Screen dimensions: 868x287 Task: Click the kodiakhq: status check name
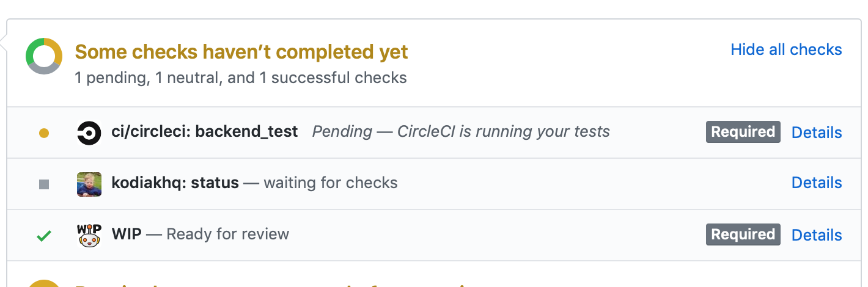(175, 183)
